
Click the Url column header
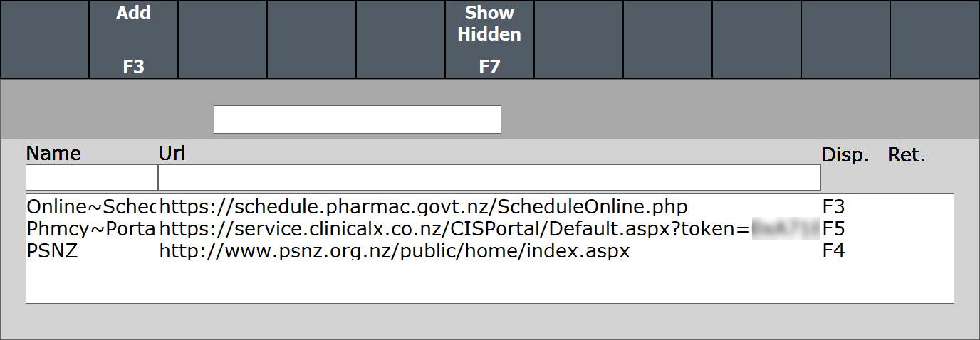pyautogui.click(x=172, y=153)
